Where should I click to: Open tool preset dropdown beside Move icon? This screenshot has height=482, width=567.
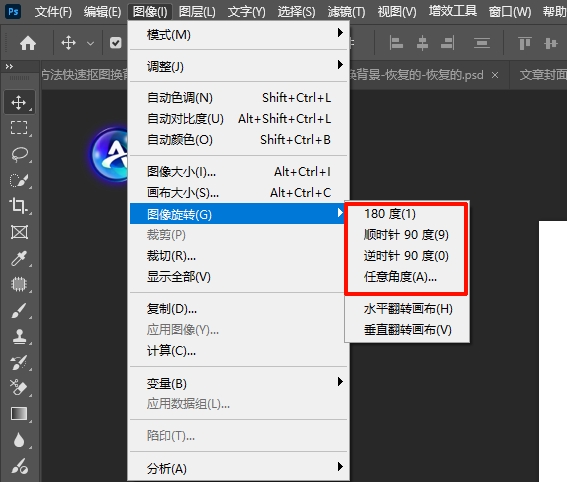pos(90,43)
